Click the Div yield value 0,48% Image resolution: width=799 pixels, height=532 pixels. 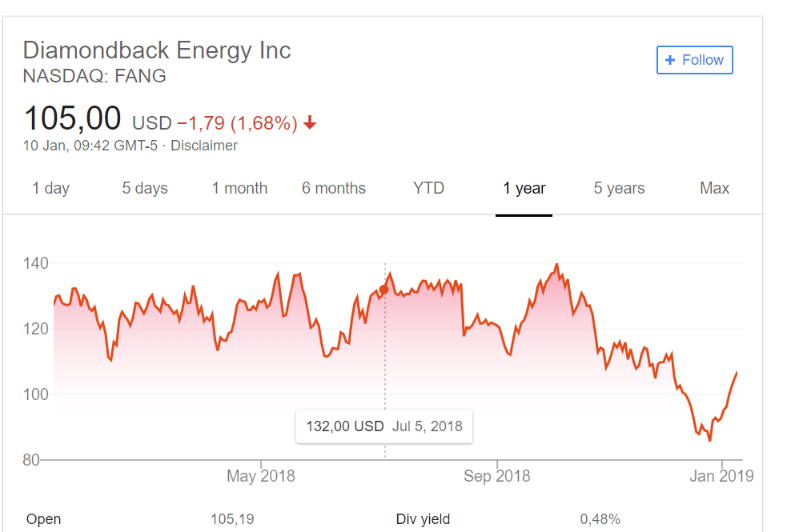600,518
